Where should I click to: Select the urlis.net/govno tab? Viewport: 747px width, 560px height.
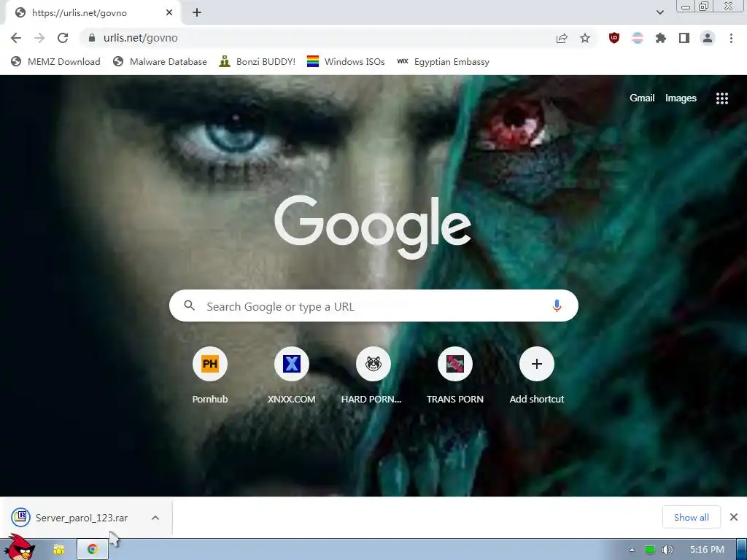(93, 13)
